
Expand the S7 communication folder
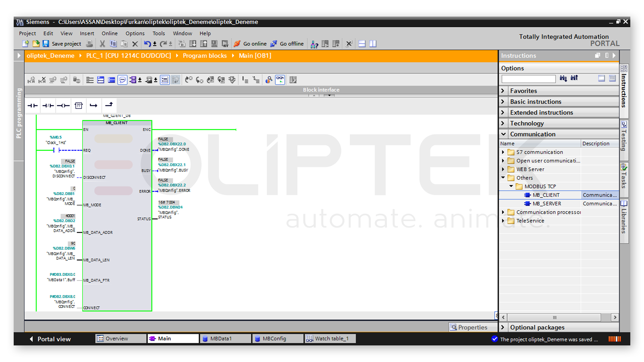pos(503,152)
